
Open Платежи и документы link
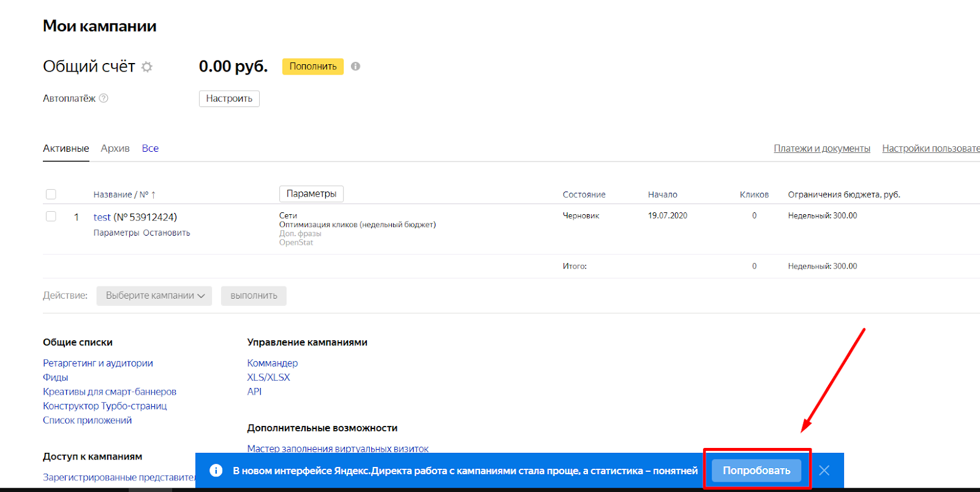coord(821,148)
